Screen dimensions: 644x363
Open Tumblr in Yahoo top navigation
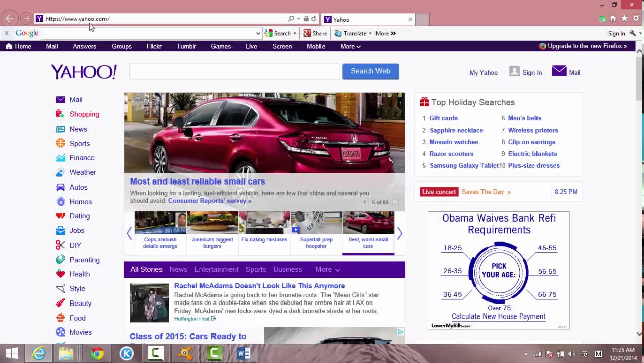(x=186, y=46)
